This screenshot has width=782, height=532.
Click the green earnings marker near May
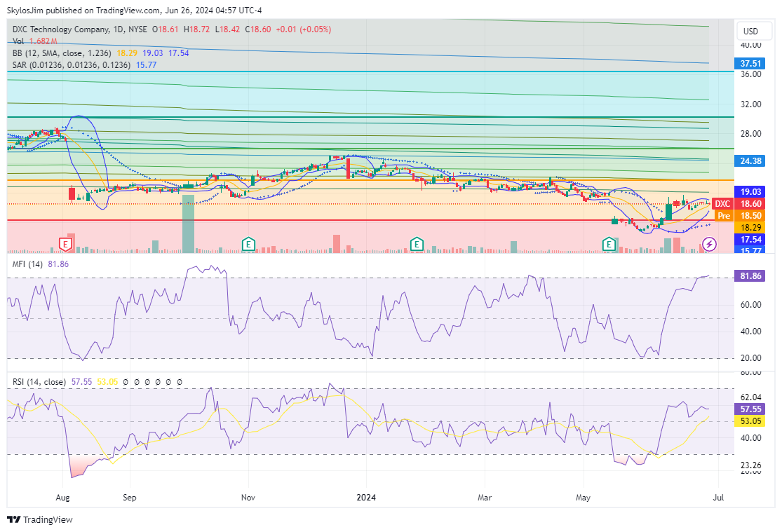pos(609,244)
